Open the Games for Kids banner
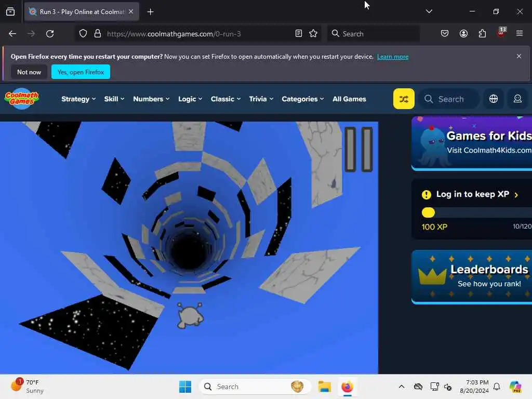532x399 pixels. pyautogui.click(x=472, y=143)
